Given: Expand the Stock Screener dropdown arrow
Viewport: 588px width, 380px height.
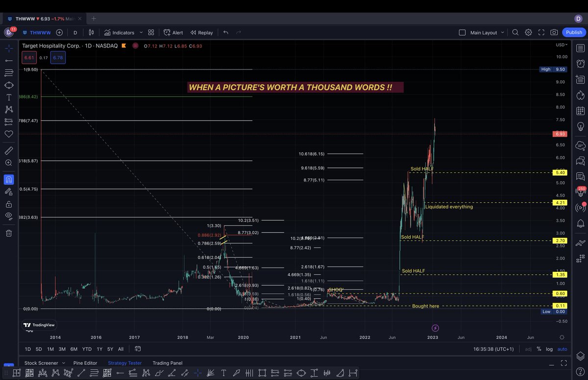Looking at the screenshot, I should 63,363.
